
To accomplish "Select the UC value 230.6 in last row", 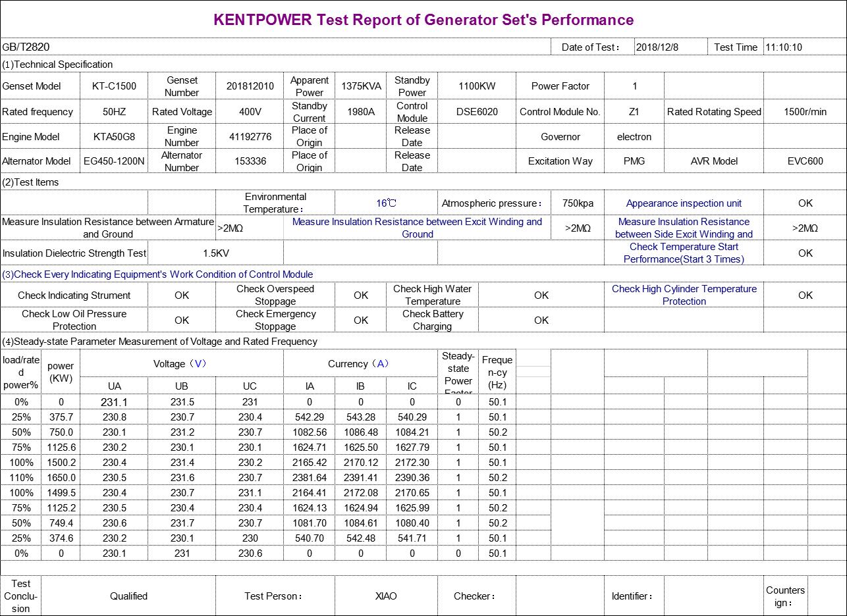I will click(250, 553).
